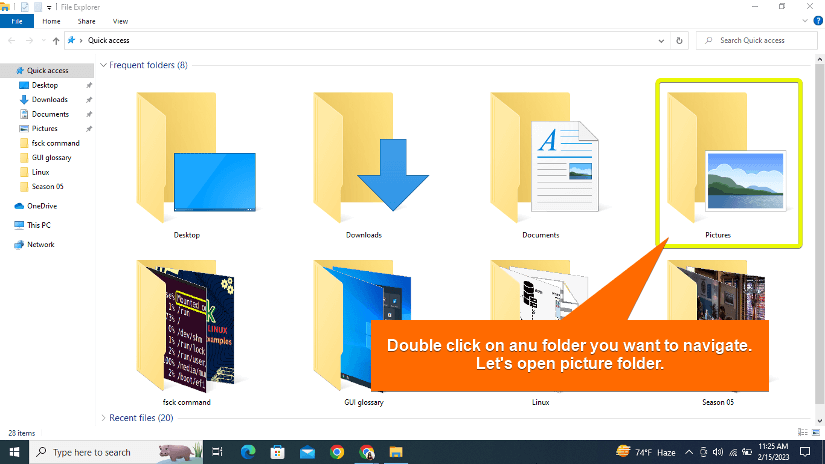Open recent locations dropdown arrow
Screen dimensions: 825x464
(x=43, y=41)
